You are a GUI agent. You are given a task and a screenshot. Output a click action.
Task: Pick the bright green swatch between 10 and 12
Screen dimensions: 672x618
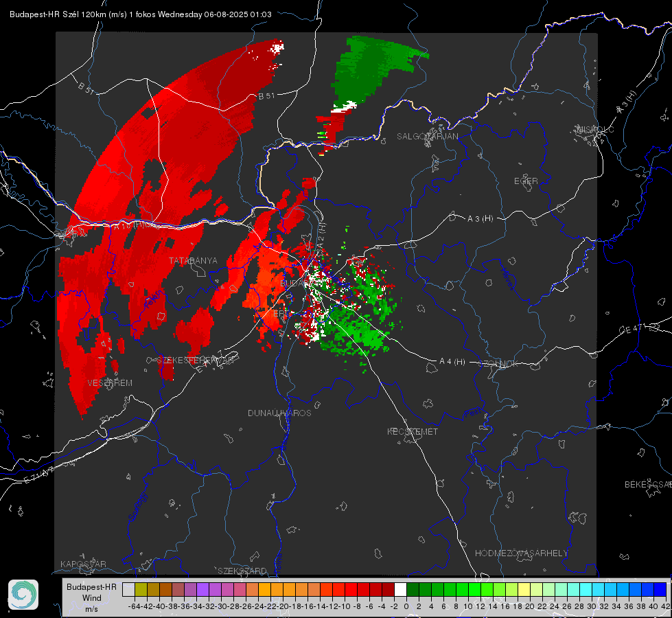click(x=474, y=589)
